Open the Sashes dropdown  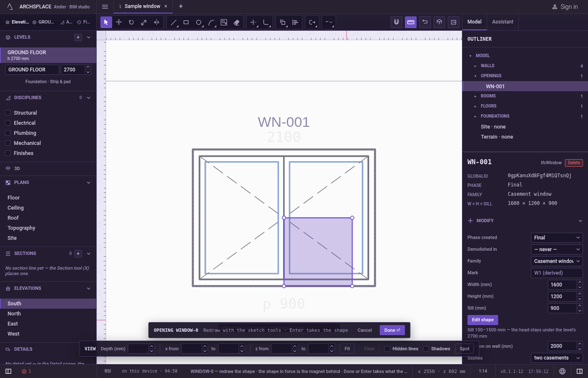click(556, 358)
